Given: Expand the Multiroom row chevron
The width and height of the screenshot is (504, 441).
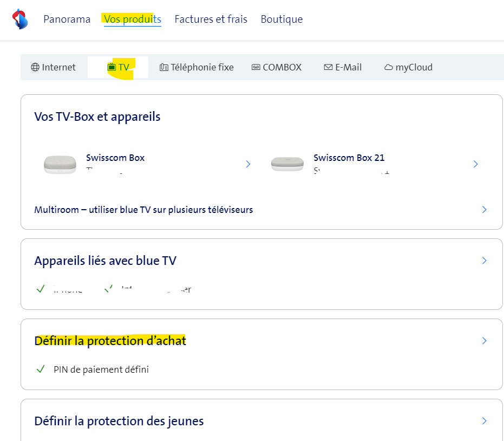Looking at the screenshot, I should point(484,210).
